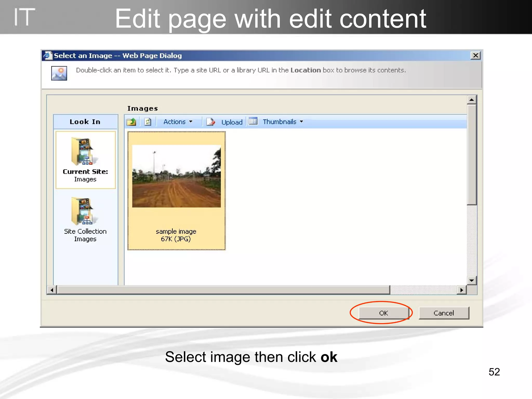
Task: Click the dialog title bar icon
Action: coord(48,55)
